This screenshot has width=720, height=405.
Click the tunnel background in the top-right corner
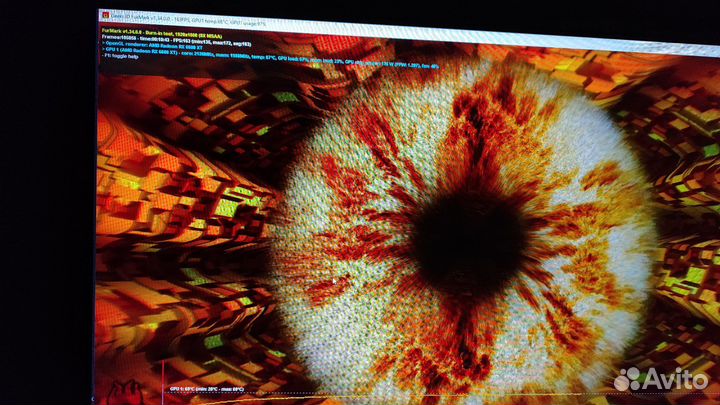point(670,90)
